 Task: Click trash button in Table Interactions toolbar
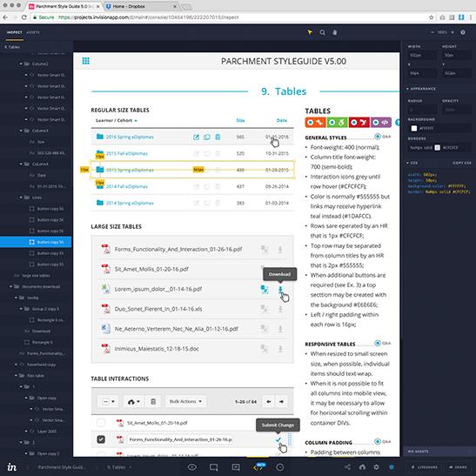(x=153, y=401)
